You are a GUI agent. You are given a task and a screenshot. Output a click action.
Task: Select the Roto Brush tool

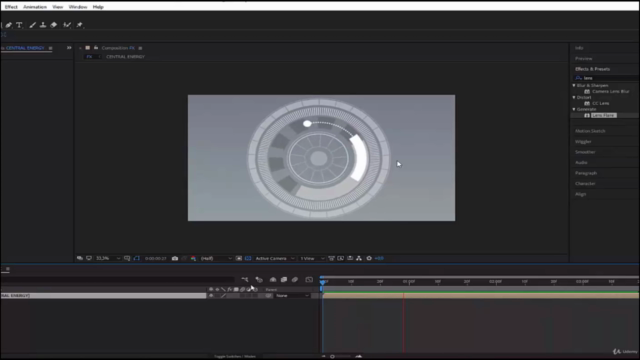pyautogui.click(x=67, y=25)
